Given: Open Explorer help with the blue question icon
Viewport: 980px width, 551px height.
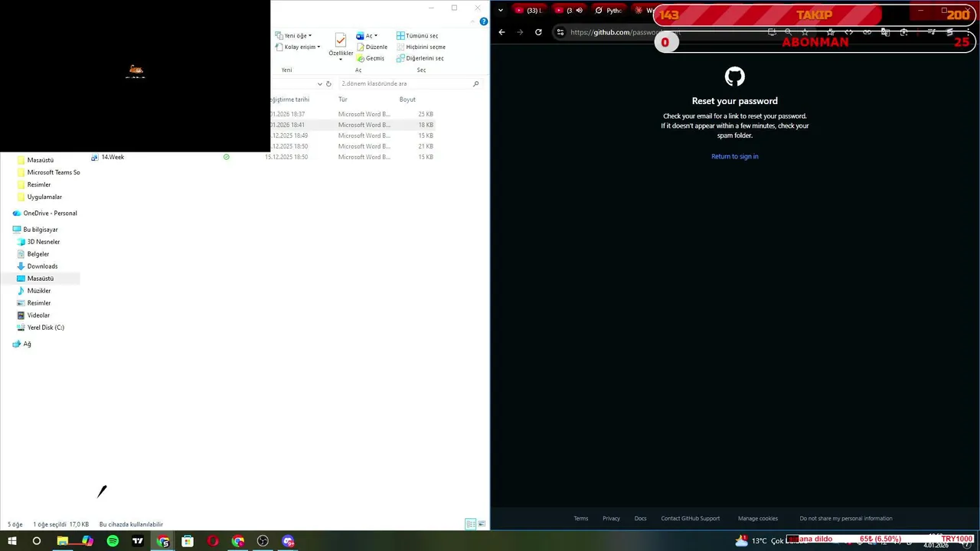Looking at the screenshot, I should pyautogui.click(x=483, y=21).
